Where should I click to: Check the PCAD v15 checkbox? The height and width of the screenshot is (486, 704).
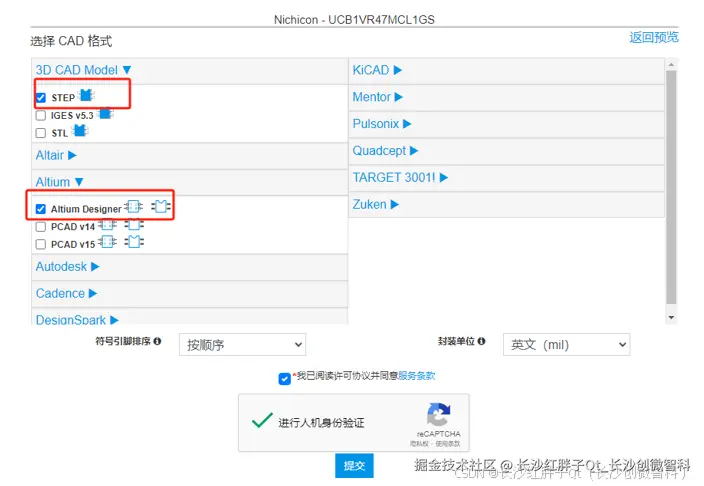tap(41, 244)
